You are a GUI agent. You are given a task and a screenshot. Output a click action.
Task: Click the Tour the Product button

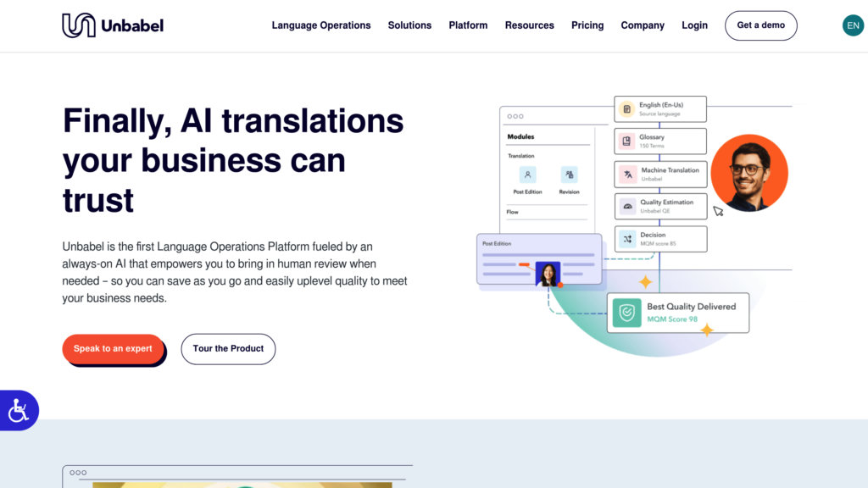tap(228, 349)
